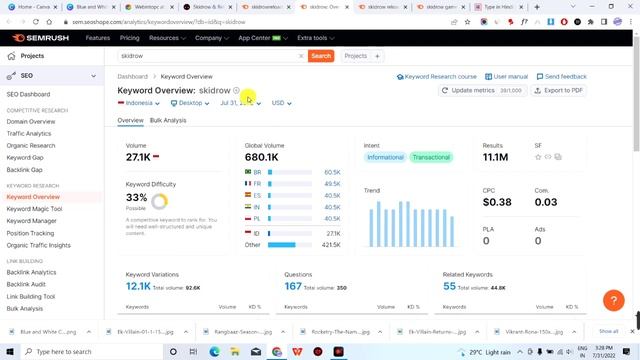This screenshot has height=360, width=640.
Task: Click the 167 questions count
Action: point(293,287)
